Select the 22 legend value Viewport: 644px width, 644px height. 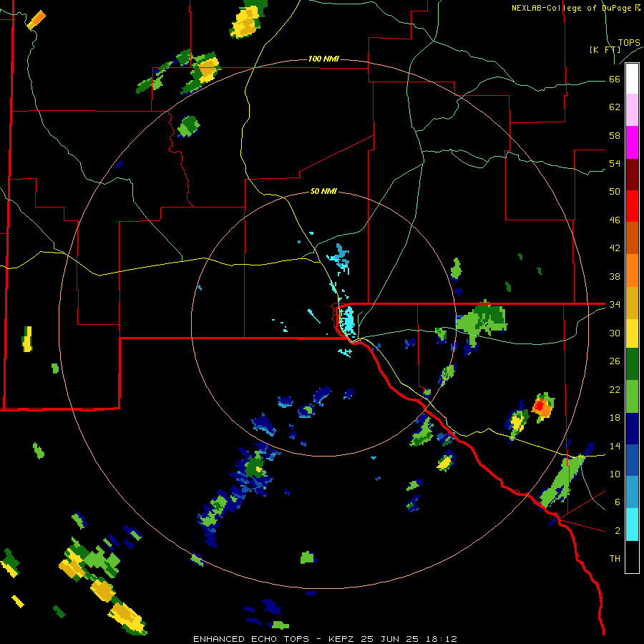615,389
